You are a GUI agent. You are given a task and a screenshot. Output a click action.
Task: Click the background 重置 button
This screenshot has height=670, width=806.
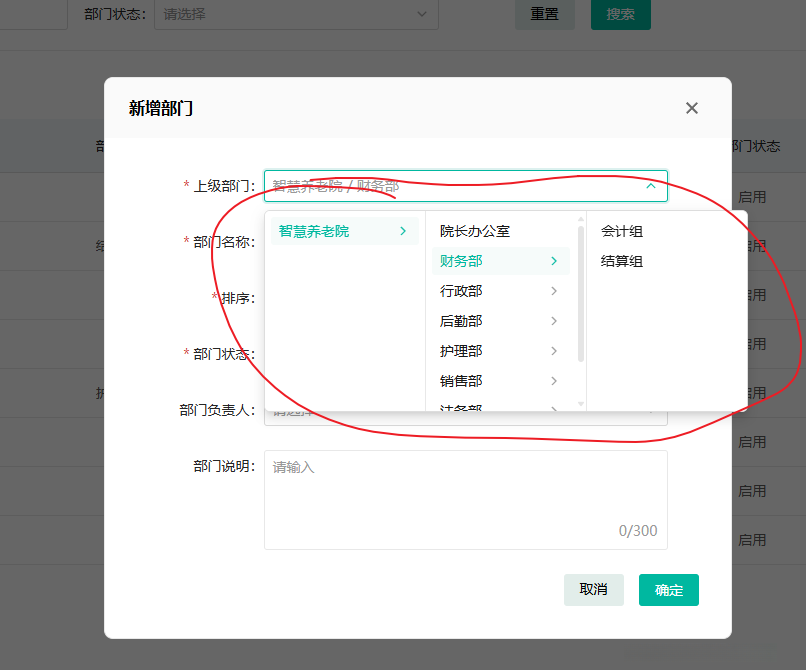[x=545, y=14]
